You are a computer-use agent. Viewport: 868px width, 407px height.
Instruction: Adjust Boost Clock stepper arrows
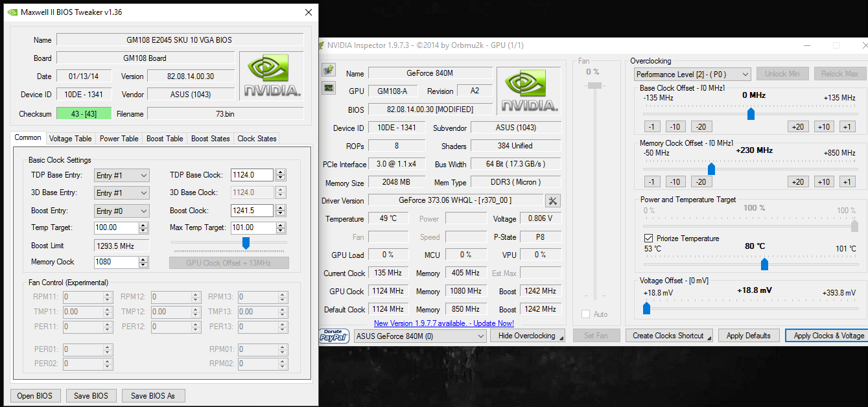pyautogui.click(x=281, y=211)
